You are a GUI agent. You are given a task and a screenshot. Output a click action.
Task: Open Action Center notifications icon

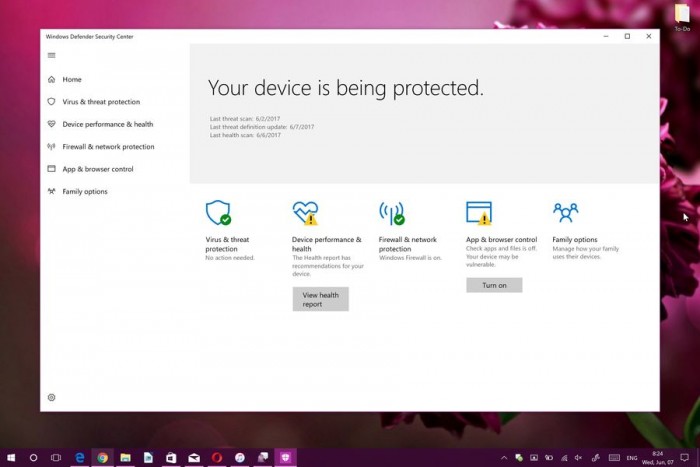tap(685, 458)
